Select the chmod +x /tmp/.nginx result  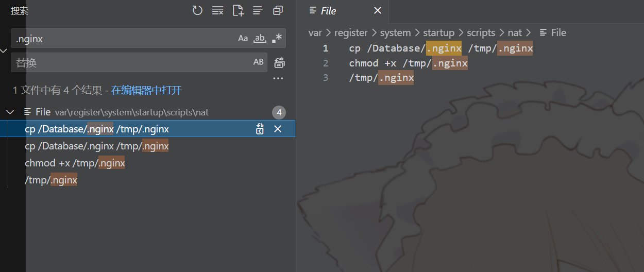pos(75,163)
